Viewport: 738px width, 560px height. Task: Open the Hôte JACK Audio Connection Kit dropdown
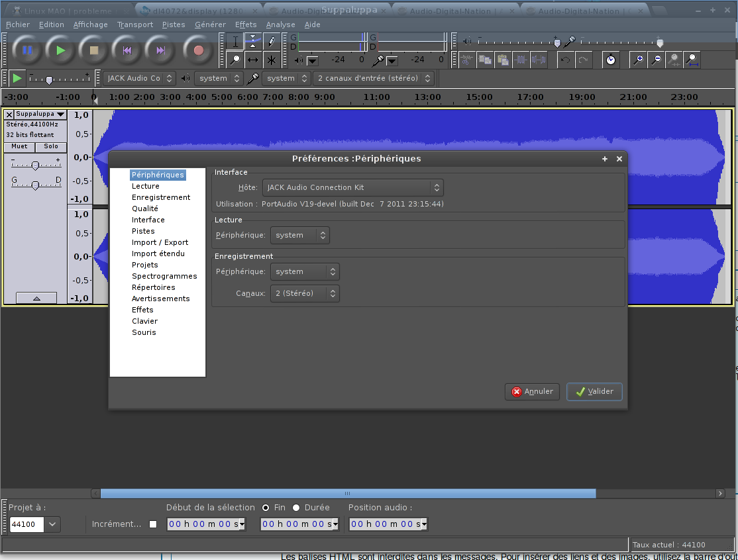point(352,187)
